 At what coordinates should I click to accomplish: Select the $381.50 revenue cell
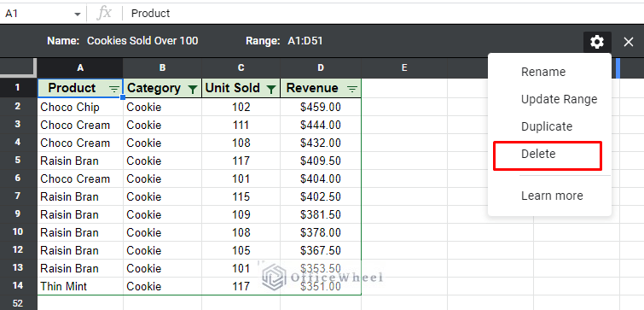321,214
